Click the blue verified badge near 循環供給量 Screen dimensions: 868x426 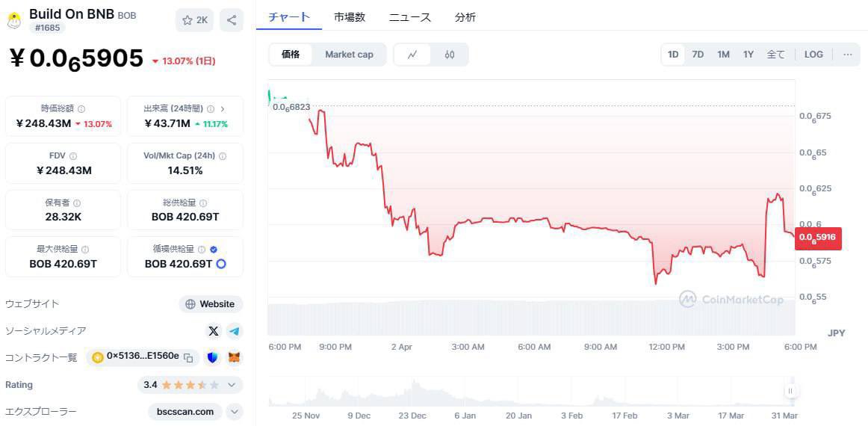tap(214, 250)
